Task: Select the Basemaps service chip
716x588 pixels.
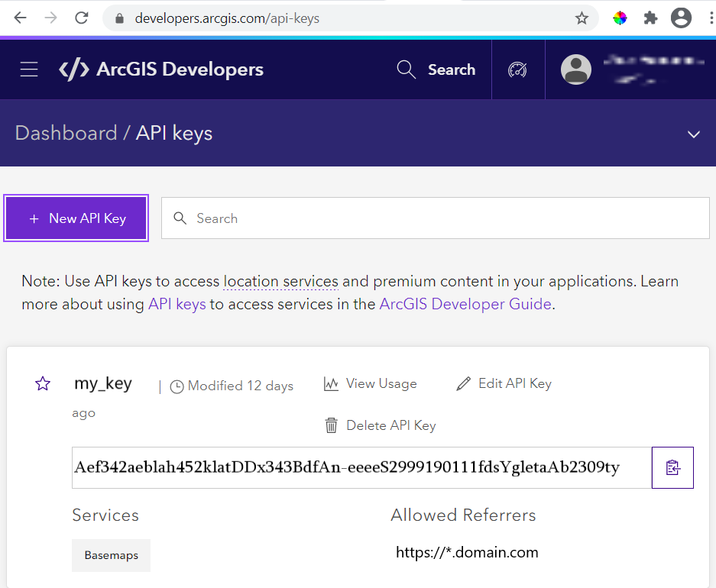Action: [x=111, y=556]
